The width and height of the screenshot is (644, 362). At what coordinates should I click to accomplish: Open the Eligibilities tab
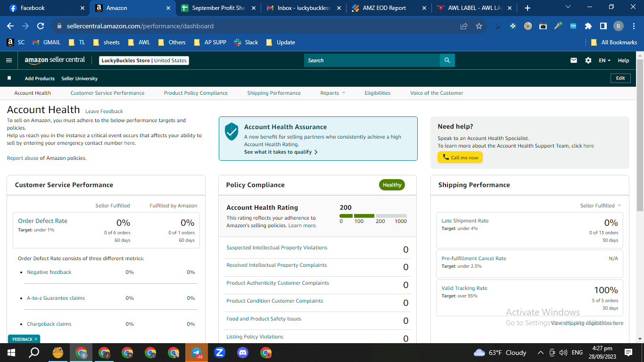pos(378,93)
